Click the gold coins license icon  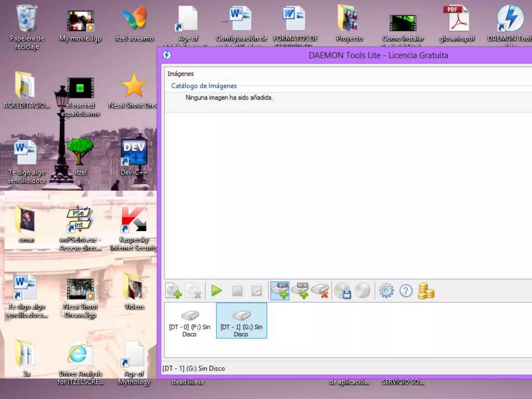[x=426, y=291]
